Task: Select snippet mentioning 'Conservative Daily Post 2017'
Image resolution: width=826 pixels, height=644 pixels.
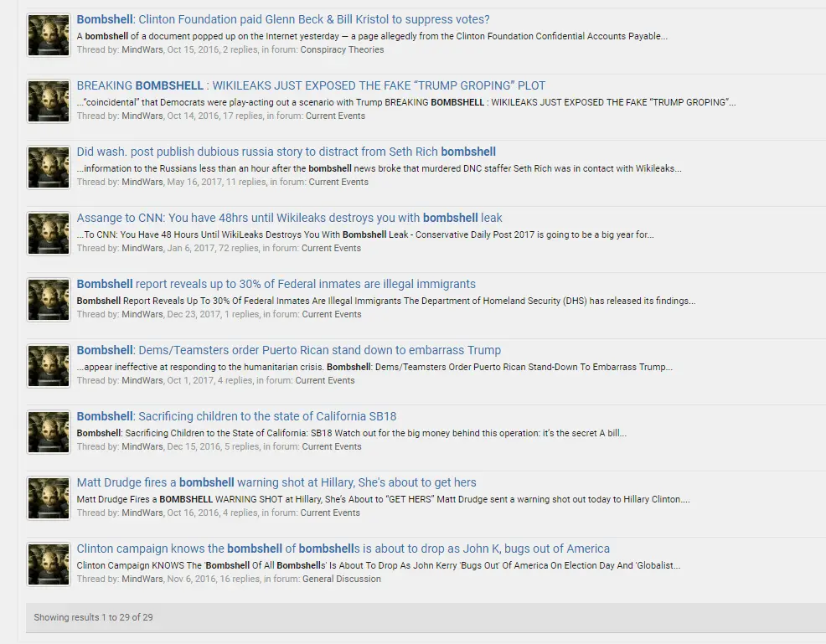Action: 365,234
